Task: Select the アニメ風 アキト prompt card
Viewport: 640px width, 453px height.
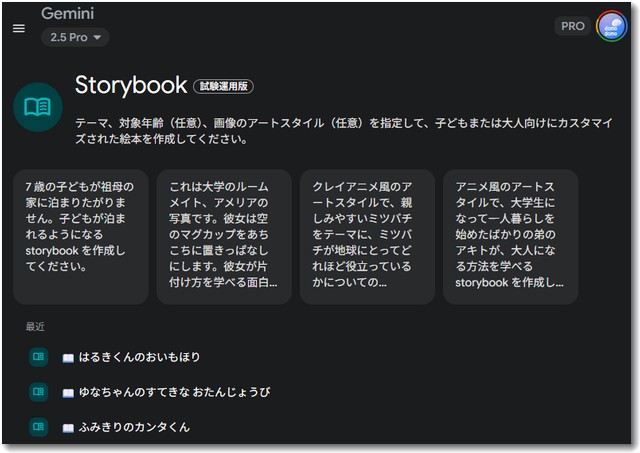Action: [x=511, y=237]
